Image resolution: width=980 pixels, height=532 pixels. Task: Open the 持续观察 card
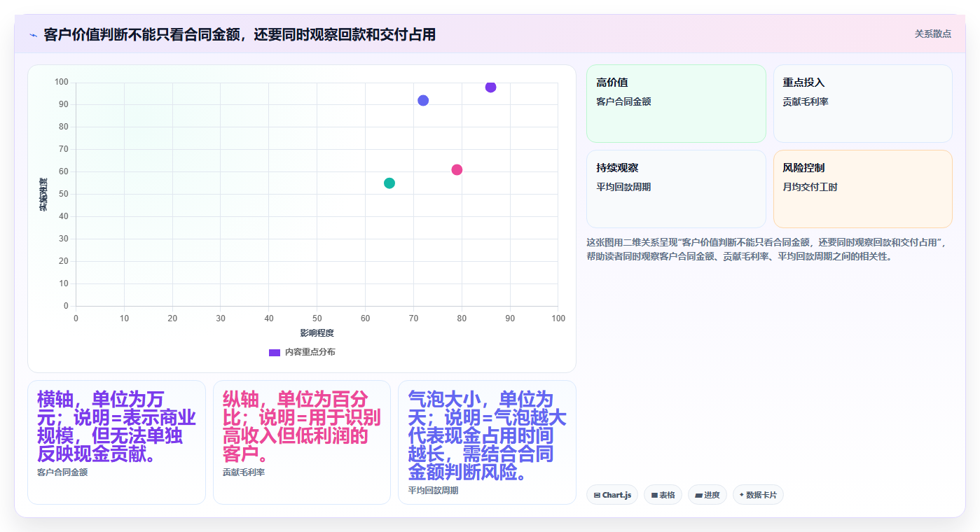click(x=676, y=189)
